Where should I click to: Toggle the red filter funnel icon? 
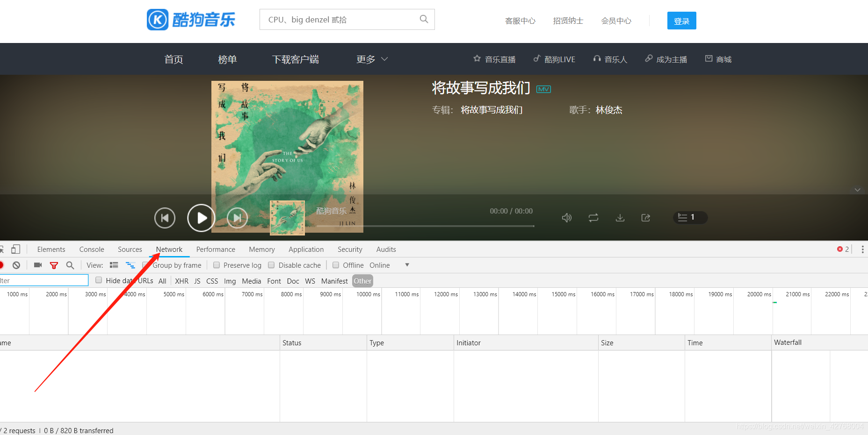(x=54, y=265)
